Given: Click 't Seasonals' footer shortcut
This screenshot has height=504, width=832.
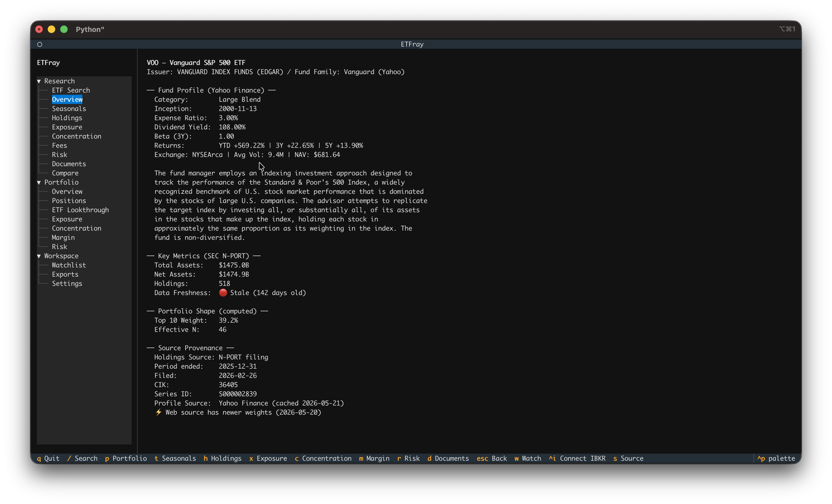Looking at the screenshot, I should [x=175, y=458].
